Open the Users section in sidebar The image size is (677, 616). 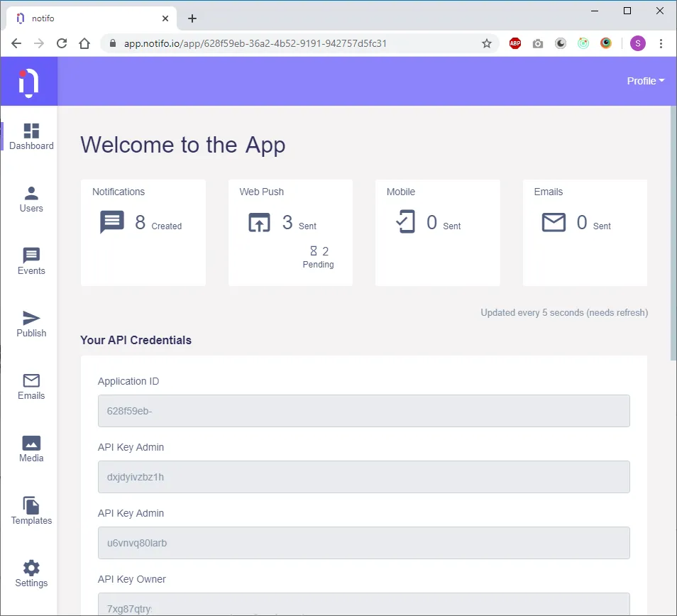[x=31, y=199]
